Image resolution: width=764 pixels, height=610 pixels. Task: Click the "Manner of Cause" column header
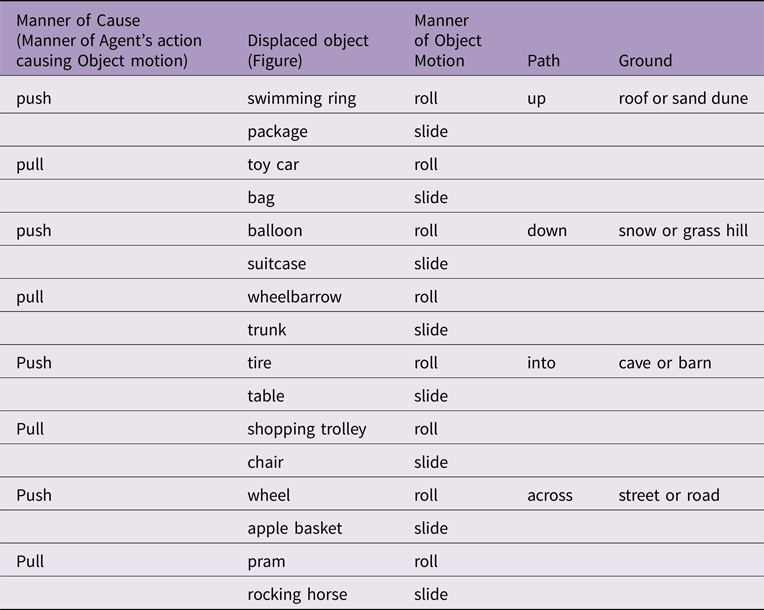click(x=109, y=40)
